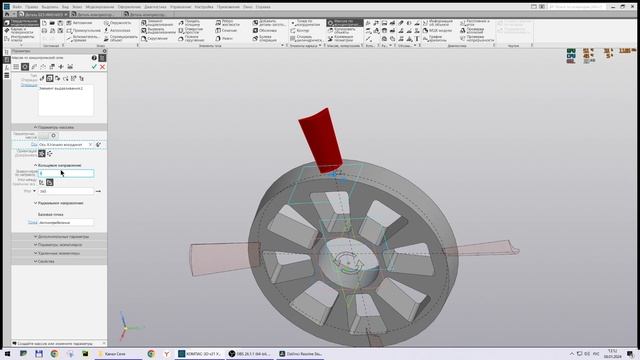
Task: Select the Сечение tool
Action: pos(226,31)
